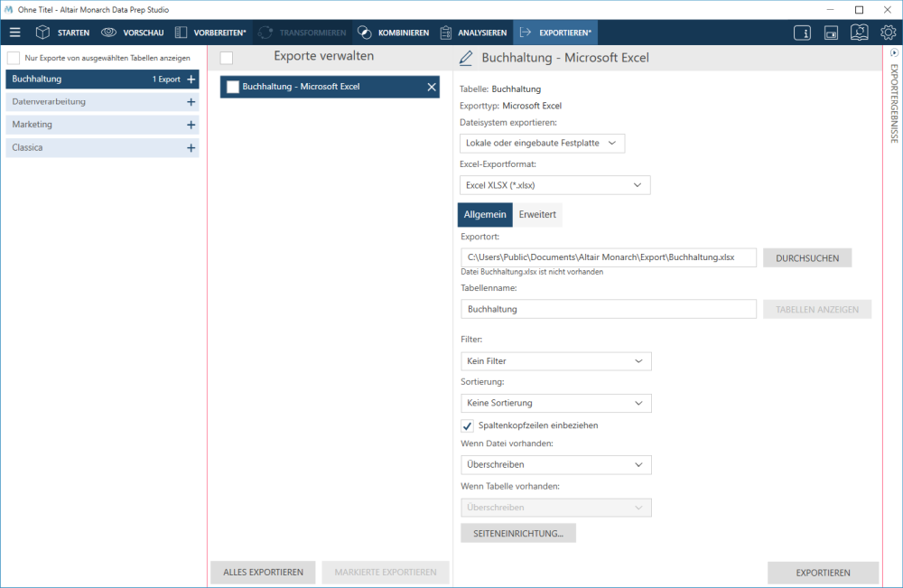
Task: Click the Vorschau eye icon
Action: tap(108, 33)
